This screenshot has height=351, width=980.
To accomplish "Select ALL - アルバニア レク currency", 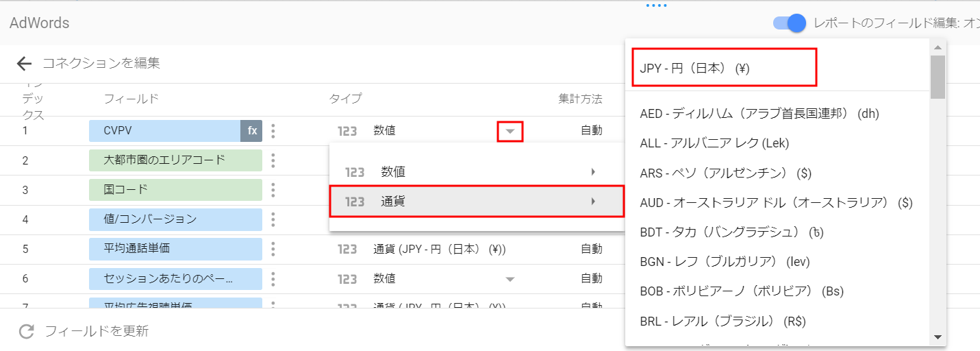I will (x=777, y=143).
